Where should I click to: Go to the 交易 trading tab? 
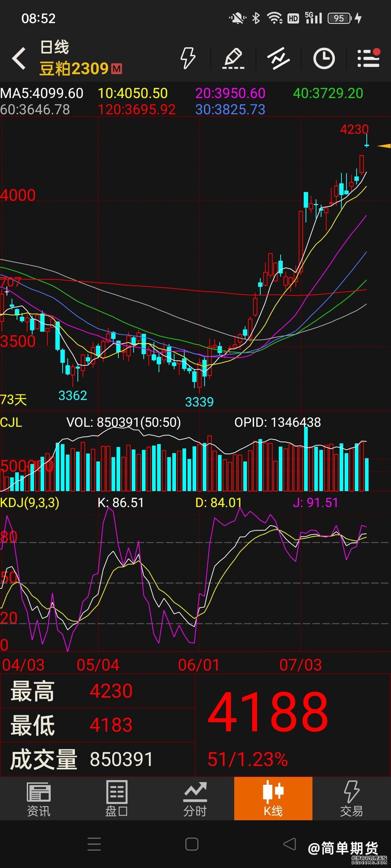(x=351, y=799)
